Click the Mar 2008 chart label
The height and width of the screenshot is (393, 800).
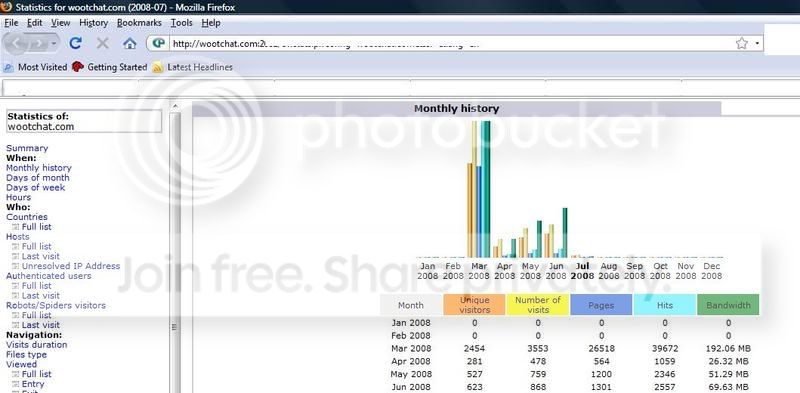pos(479,271)
